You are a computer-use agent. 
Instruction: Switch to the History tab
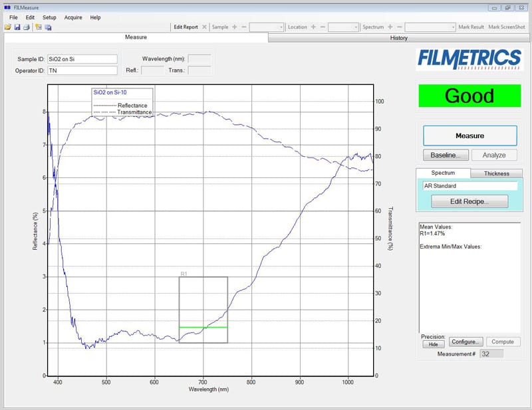tap(399, 38)
